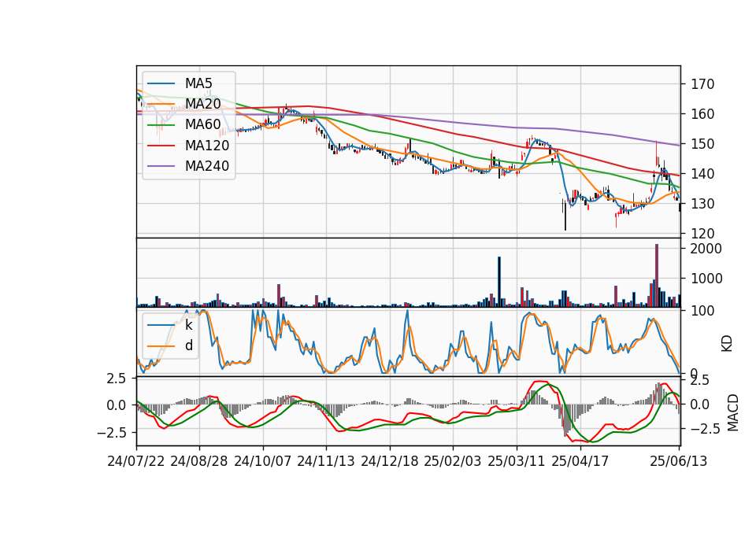756x543 pixels.
Task: Click the MA60 legend label
Action: click(203, 125)
